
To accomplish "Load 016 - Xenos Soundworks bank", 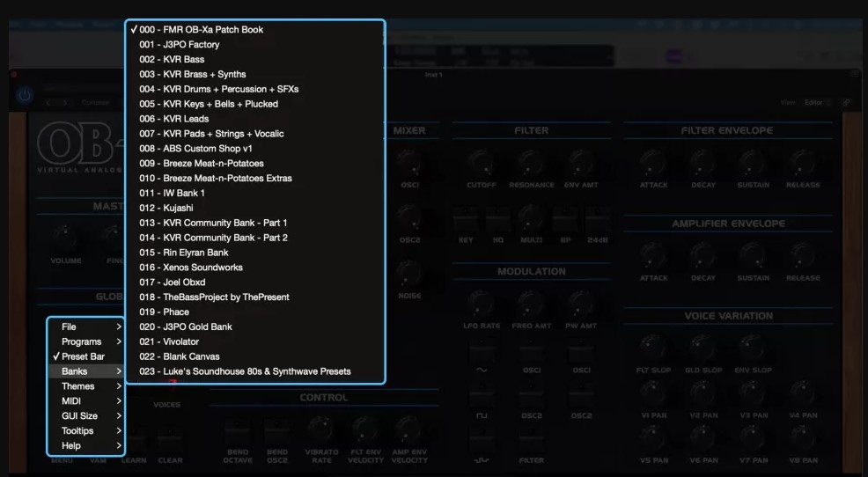I will click(x=255, y=268).
